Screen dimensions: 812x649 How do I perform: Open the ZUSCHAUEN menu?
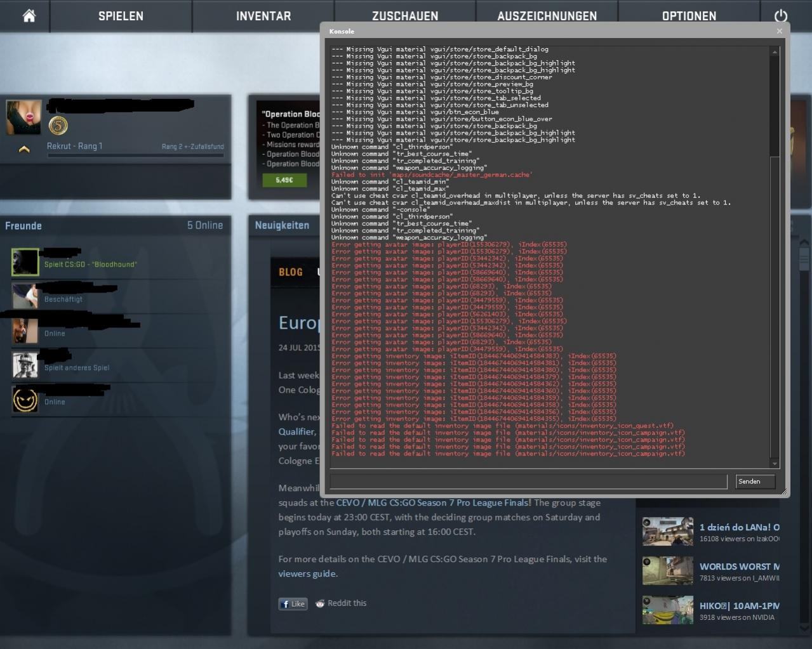(405, 16)
